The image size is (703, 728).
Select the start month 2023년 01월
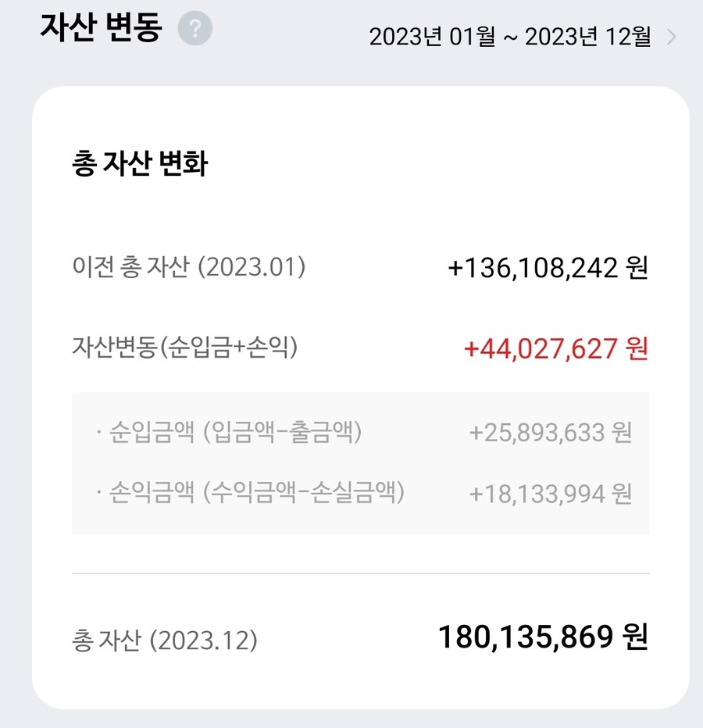click(432, 37)
